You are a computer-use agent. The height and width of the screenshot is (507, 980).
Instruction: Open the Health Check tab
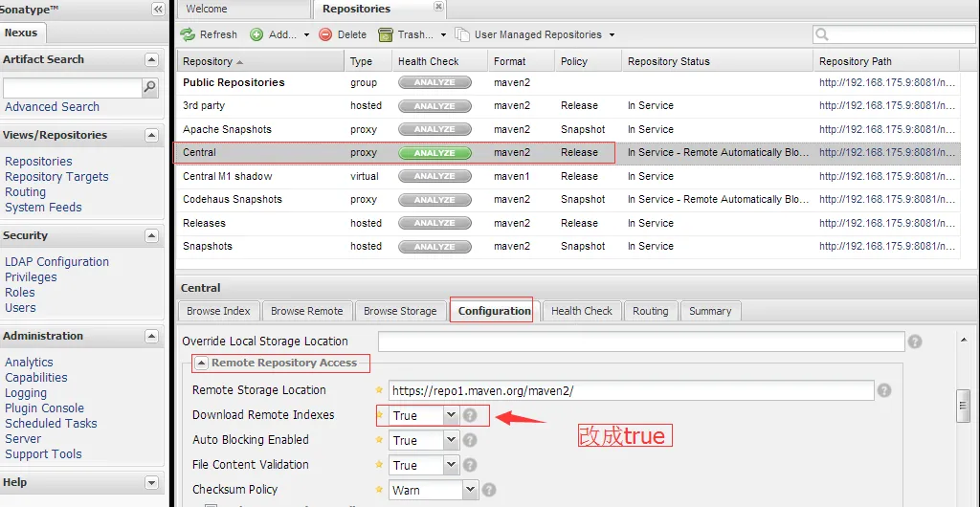click(582, 311)
